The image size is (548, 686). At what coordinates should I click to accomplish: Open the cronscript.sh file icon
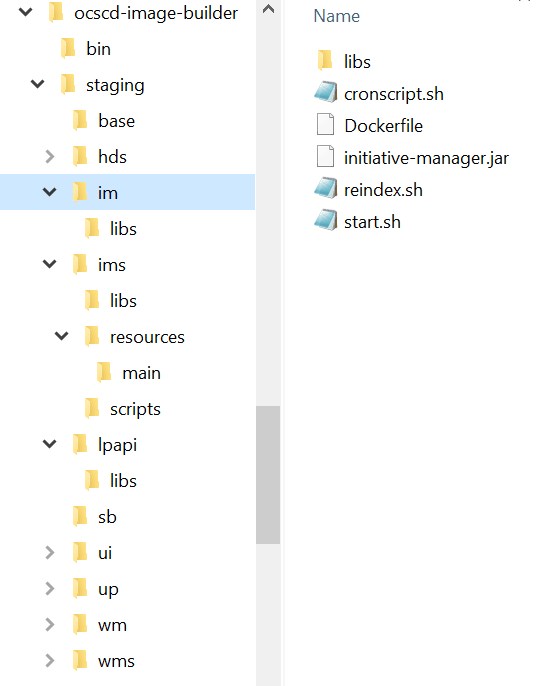coord(325,93)
